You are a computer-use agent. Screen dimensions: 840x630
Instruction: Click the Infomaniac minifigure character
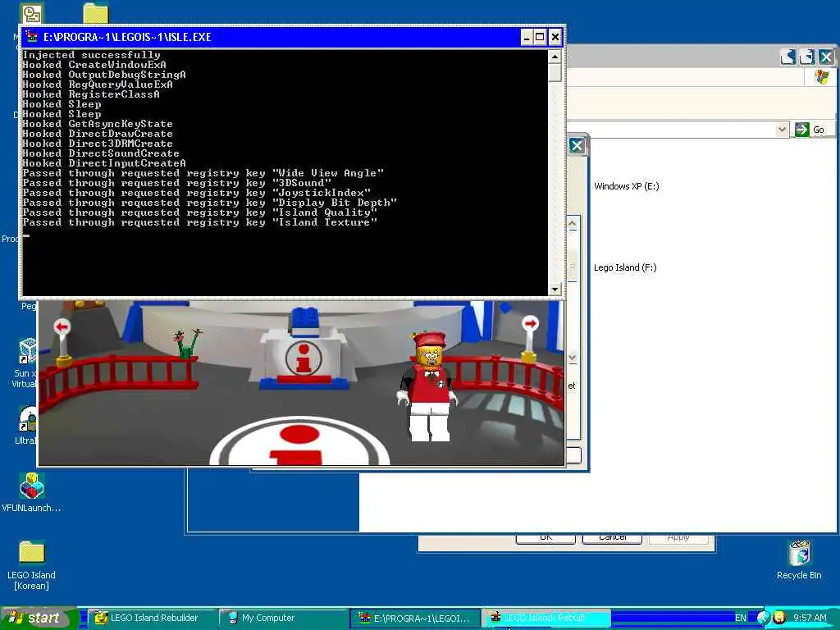pyautogui.click(x=428, y=386)
